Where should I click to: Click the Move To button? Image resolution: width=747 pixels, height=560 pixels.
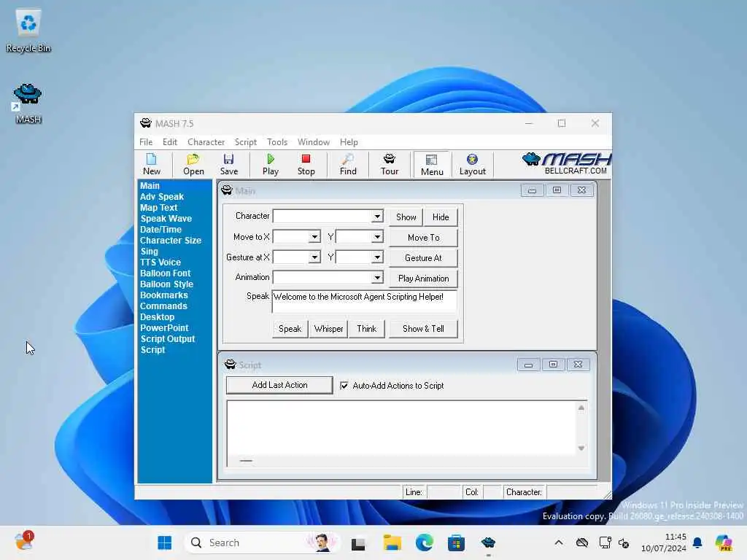click(x=423, y=238)
